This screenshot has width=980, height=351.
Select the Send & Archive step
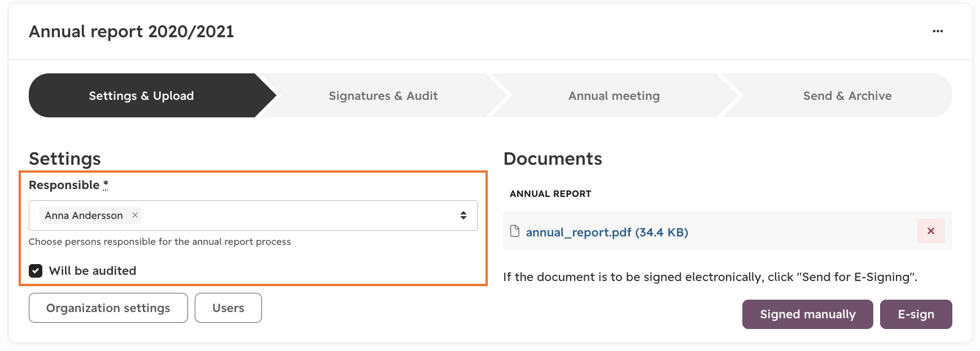pyautogui.click(x=847, y=95)
